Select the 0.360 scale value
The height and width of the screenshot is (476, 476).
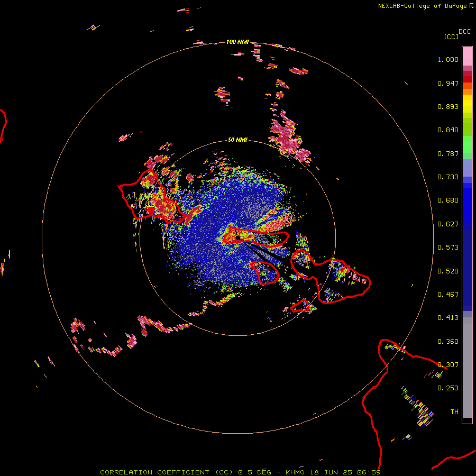(448, 342)
